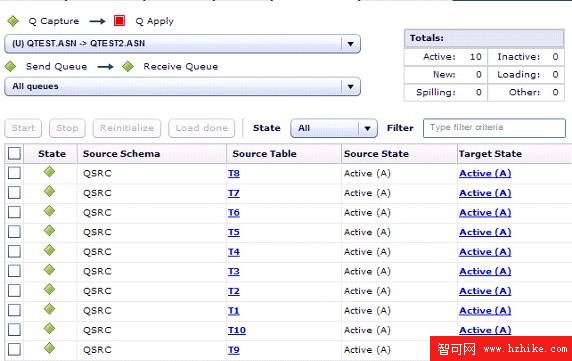Click the Totals panel header
This screenshot has height=361, width=572.
[x=484, y=38]
